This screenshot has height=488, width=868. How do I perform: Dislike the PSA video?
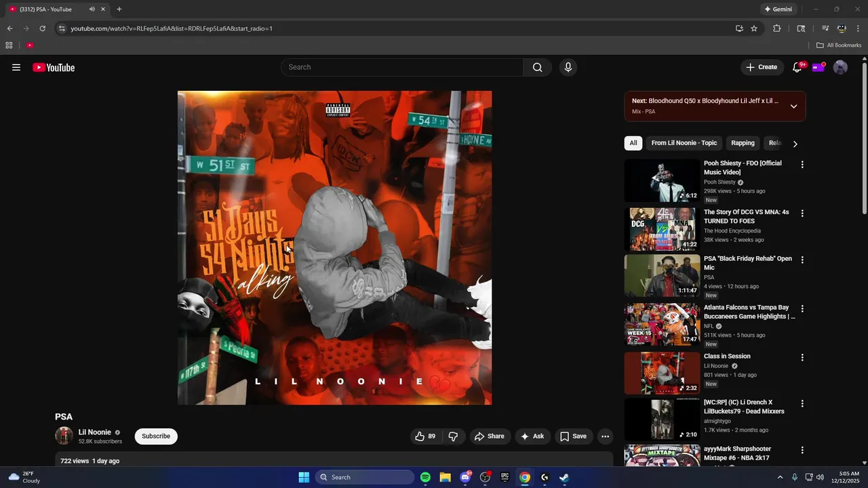point(453,436)
